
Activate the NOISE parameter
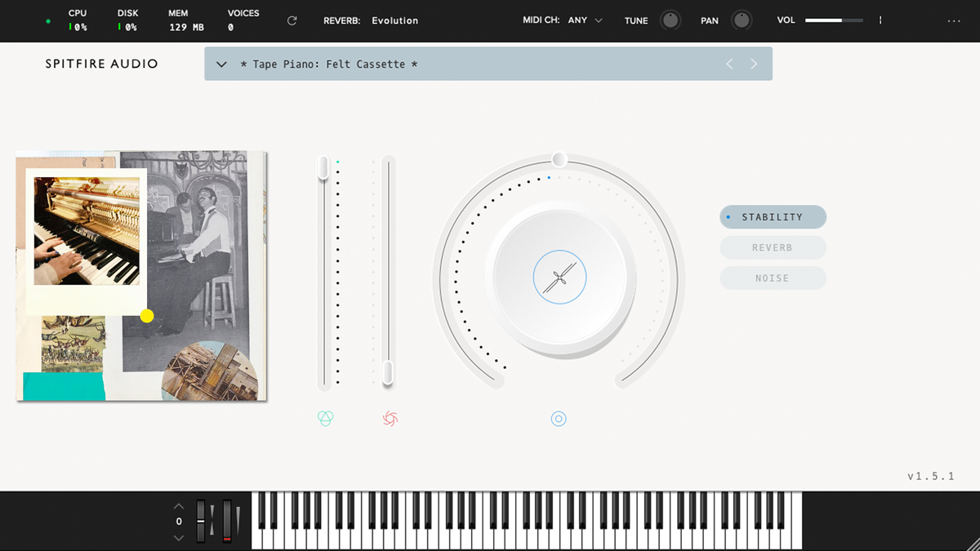pos(773,278)
